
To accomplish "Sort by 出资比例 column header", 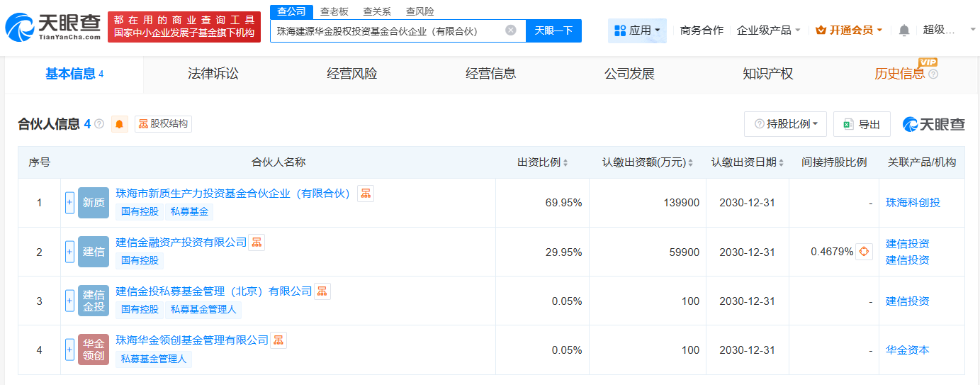I will pos(543,162).
